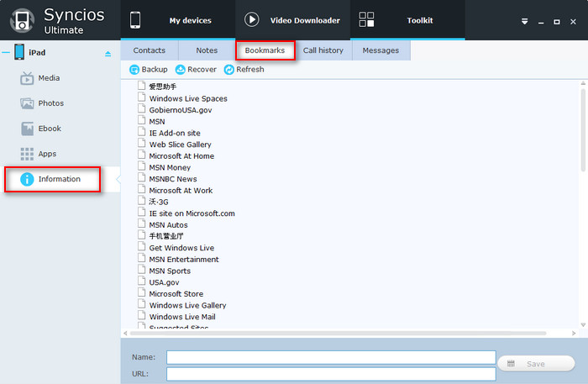
Task: Switch to My devices tab
Action: click(178, 20)
